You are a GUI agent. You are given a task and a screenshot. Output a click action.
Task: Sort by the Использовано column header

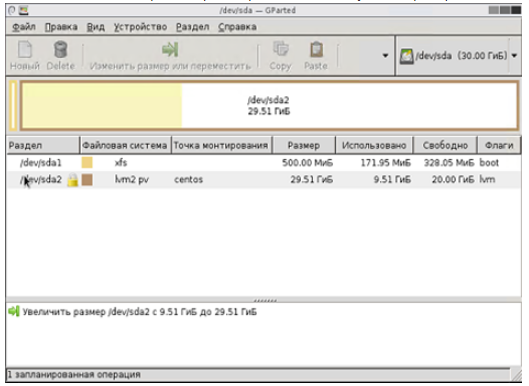pyautogui.click(x=374, y=145)
